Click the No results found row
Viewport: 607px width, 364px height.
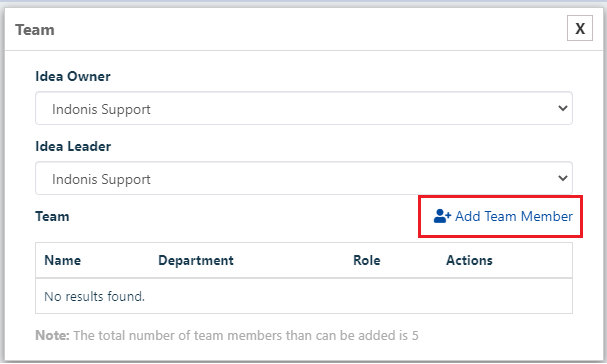(x=304, y=296)
